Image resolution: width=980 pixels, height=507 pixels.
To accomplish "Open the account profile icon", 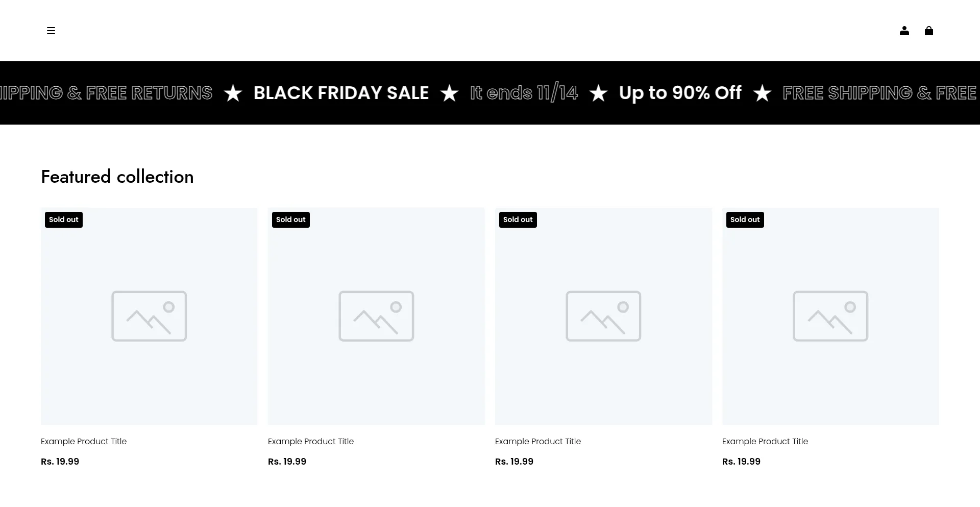I will coord(904,31).
